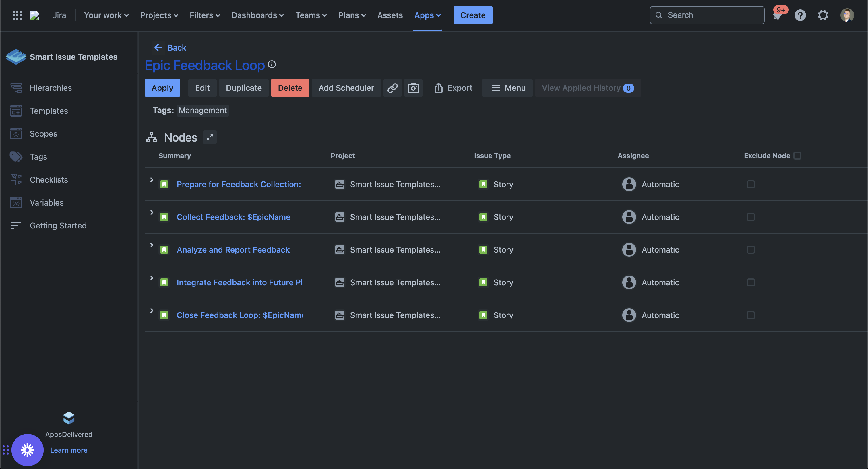Expand the Collect Feedback: $EpicName node
Screen dimensions: 868x469
point(152,212)
